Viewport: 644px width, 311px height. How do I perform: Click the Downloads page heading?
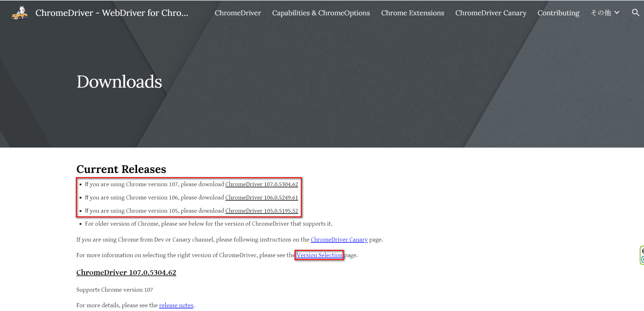coord(119,82)
